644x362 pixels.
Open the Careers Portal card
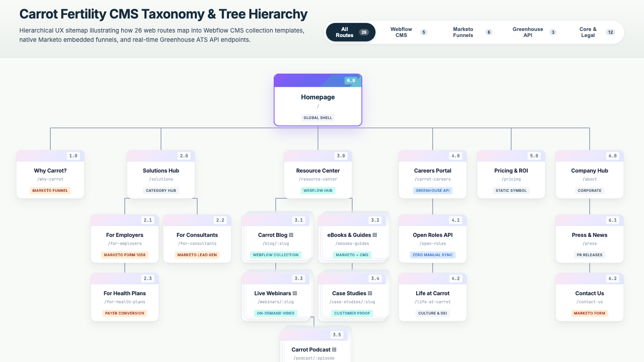point(433,174)
